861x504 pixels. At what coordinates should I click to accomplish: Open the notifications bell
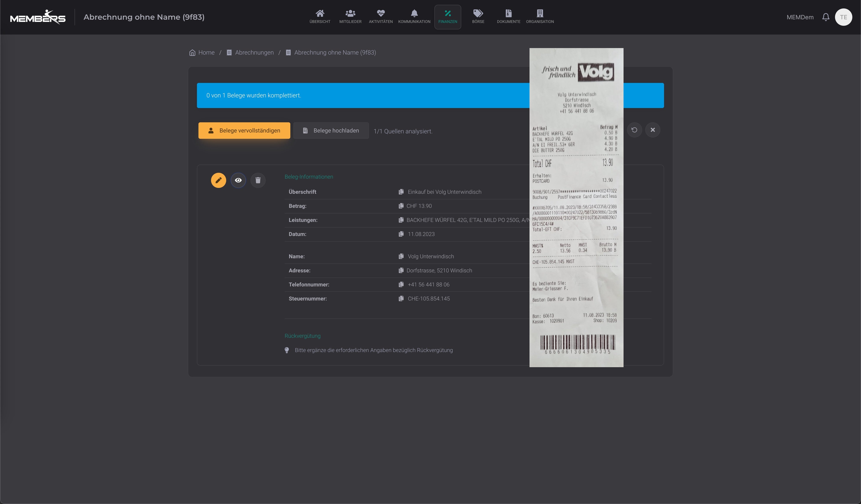826,17
